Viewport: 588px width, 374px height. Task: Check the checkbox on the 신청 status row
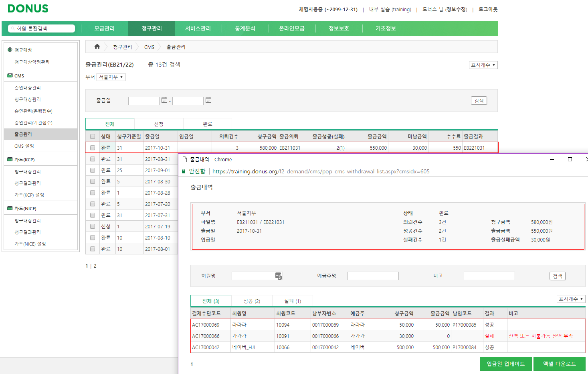(92, 226)
